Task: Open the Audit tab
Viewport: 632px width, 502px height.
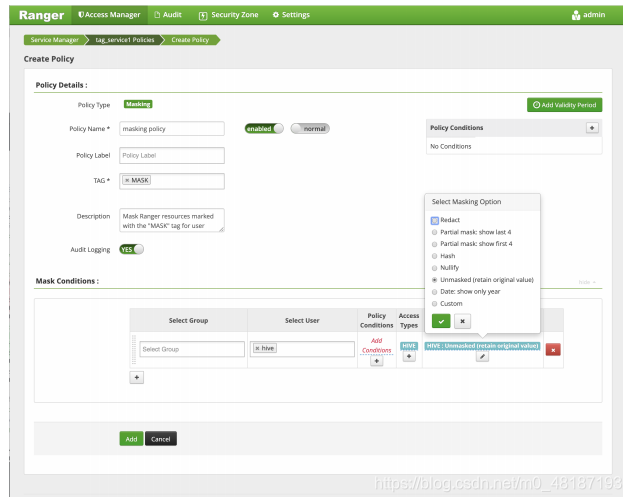Action: tap(168, 15)
